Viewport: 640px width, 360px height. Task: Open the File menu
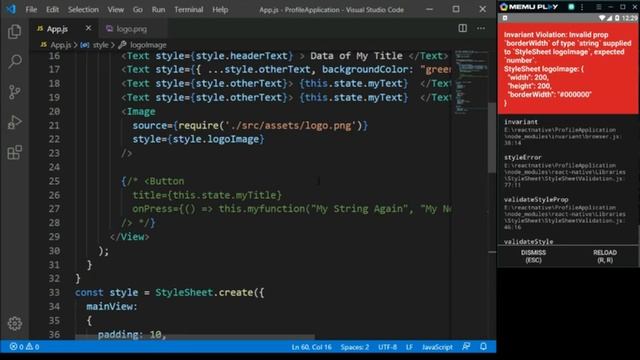pyautogui.click(x=31, y=9)
